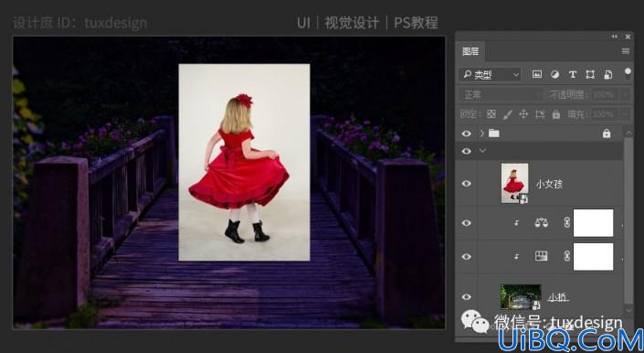Open the 正常 blend mode dropdown
Image resolution: width=644 pixels, height=353 pixels.
(x=501, y=95)
